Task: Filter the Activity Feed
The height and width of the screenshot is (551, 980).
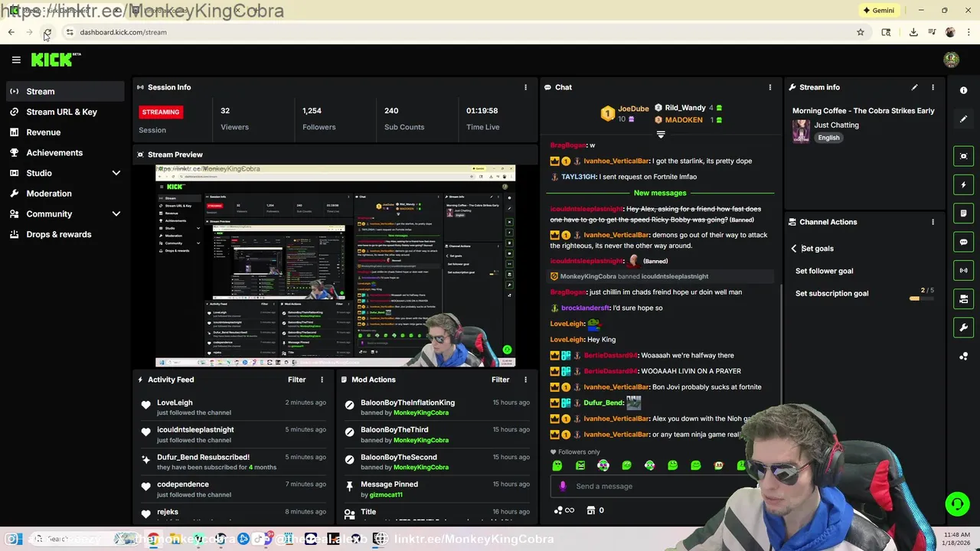Action: 296,380
